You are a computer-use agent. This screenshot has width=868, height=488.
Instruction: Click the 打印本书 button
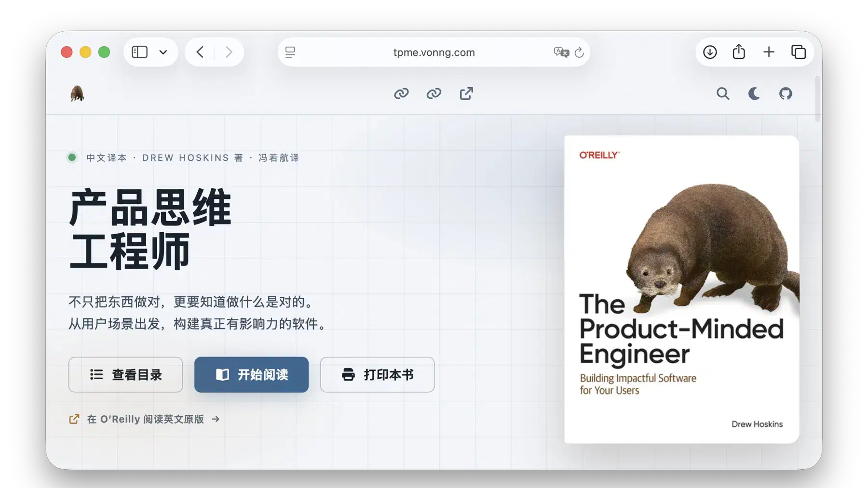coord(377,375)
